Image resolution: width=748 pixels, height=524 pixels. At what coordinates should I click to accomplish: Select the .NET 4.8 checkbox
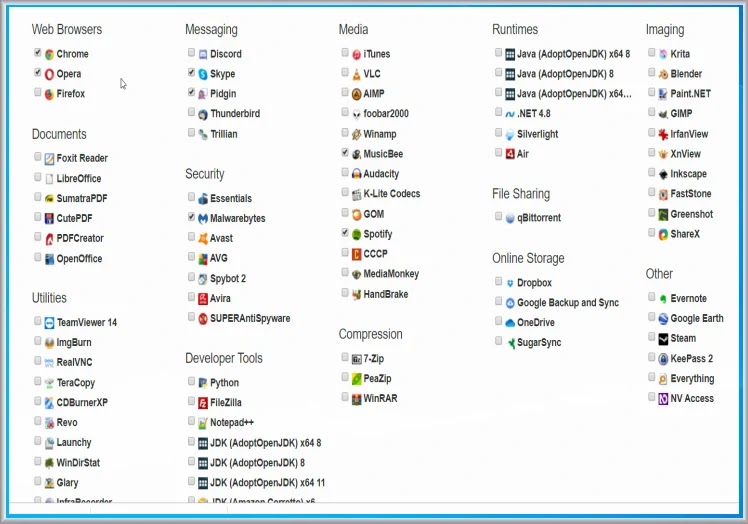[499, 112]
